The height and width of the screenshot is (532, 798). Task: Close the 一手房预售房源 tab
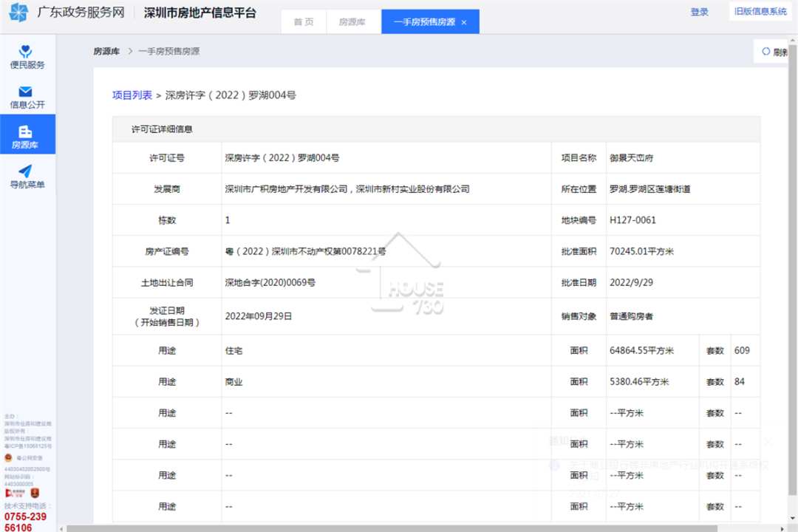[x=463, y=22]
